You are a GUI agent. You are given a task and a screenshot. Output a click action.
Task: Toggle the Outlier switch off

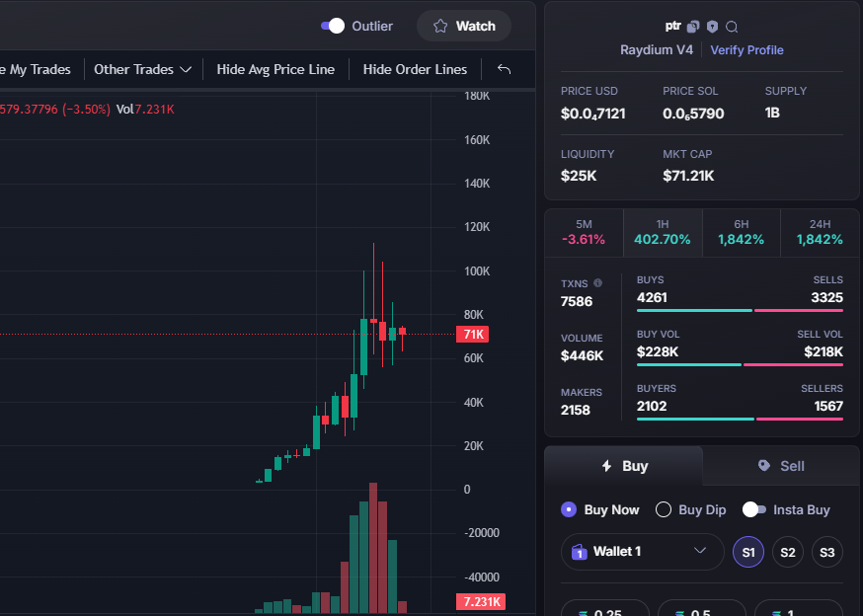(333, 26)
